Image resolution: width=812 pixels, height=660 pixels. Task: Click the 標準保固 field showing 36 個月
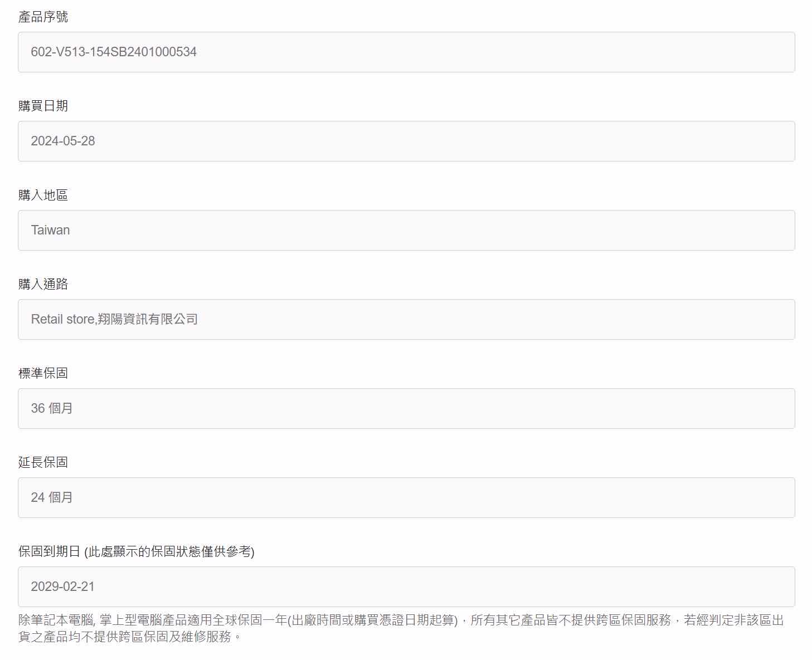click(x=406, y=408)
